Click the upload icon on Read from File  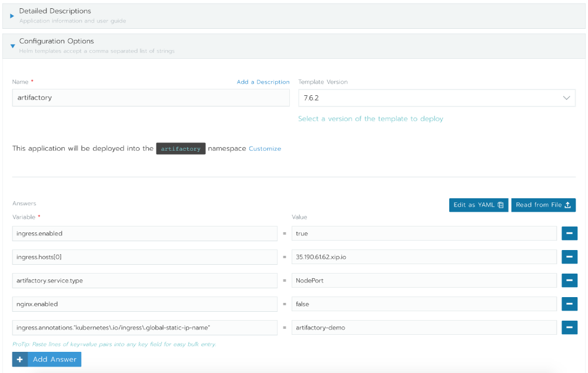[567, 205]
